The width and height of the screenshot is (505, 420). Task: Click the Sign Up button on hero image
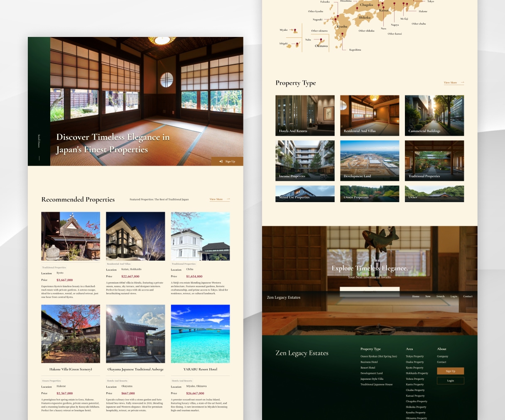click(227, 161)
